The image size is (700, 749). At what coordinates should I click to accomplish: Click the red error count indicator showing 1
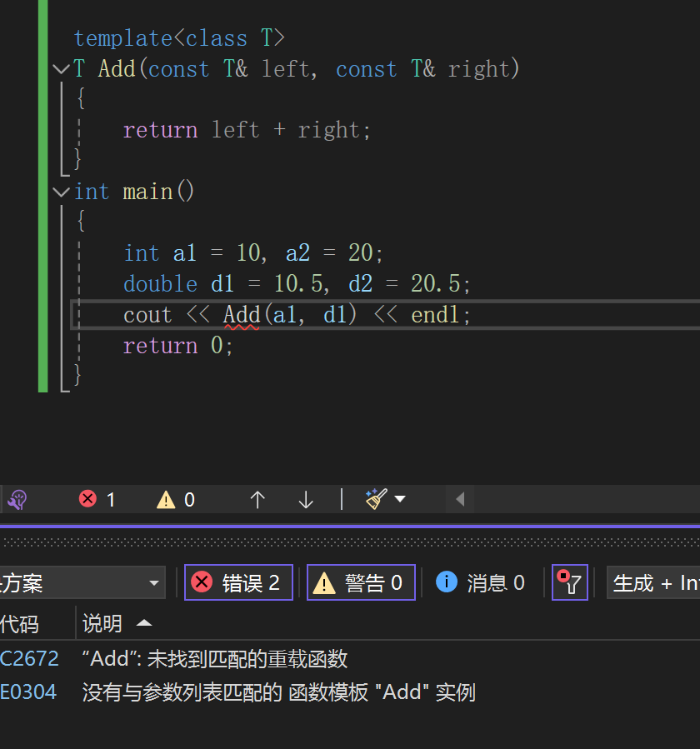click(97, 500)
